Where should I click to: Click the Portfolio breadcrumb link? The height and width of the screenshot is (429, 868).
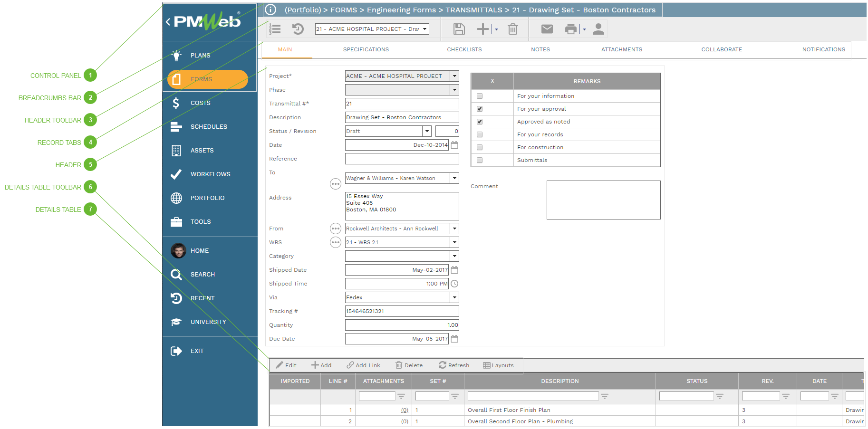click(x=303, y=10)
